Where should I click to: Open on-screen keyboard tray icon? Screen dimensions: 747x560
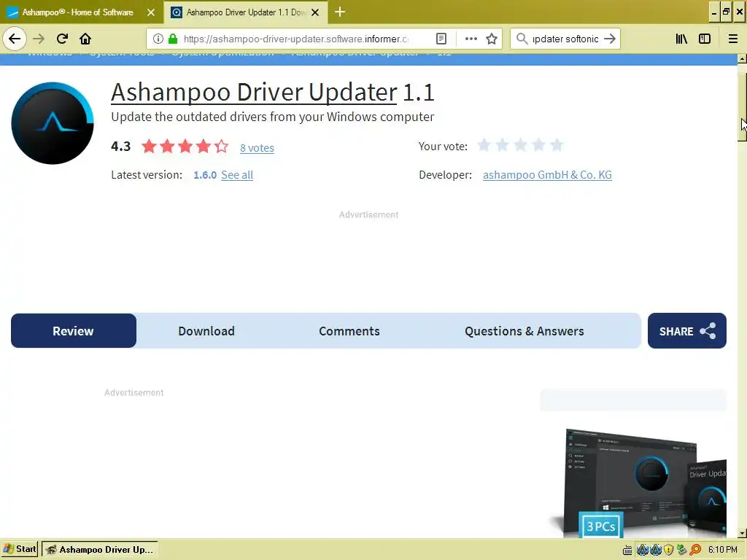627,550
